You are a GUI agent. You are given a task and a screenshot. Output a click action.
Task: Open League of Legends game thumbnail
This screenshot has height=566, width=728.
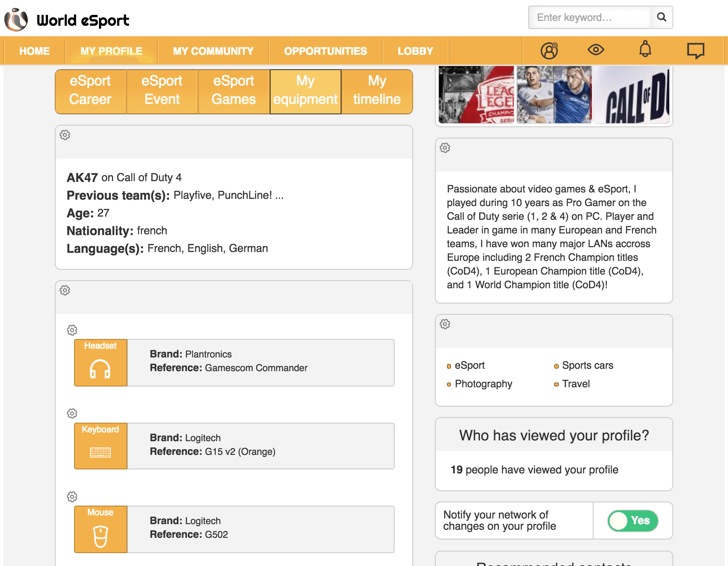tap(476, 95)
